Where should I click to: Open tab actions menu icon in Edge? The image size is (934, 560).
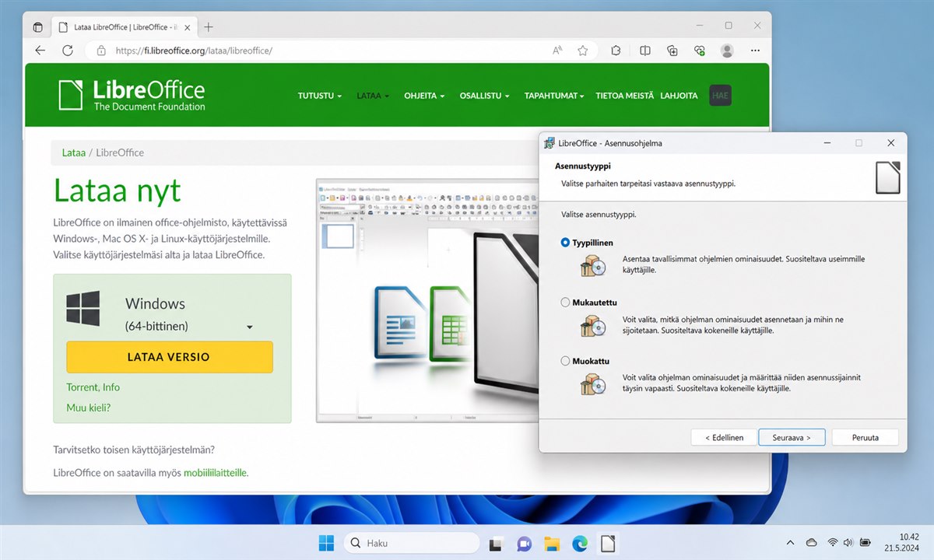38,26
